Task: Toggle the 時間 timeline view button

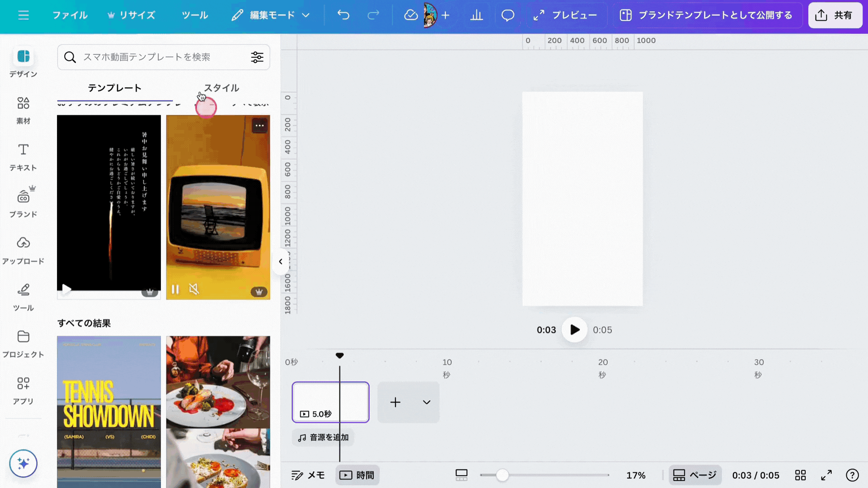Action: (357, 475)
